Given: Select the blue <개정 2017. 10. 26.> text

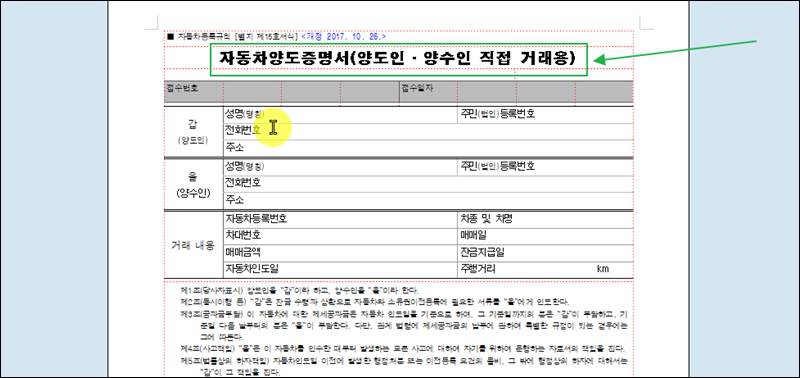Looking at the screenshot, I should (343, 37).
